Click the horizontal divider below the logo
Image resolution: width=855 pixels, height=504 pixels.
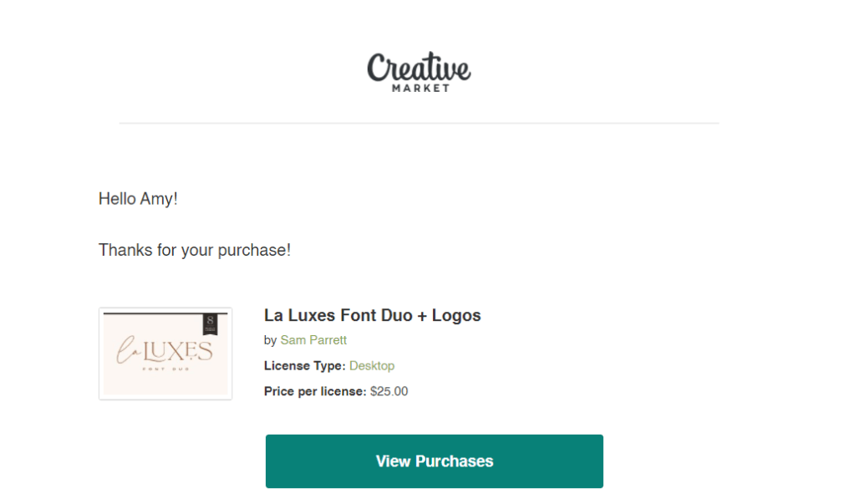pyautogui.click(x=419, y=124)
